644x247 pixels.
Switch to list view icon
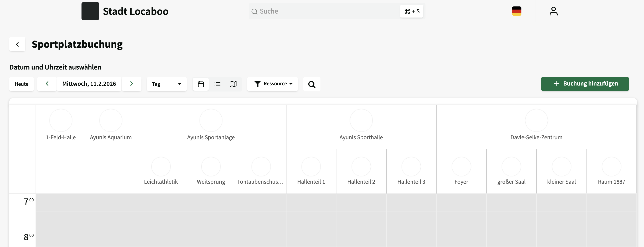(217, 84)
